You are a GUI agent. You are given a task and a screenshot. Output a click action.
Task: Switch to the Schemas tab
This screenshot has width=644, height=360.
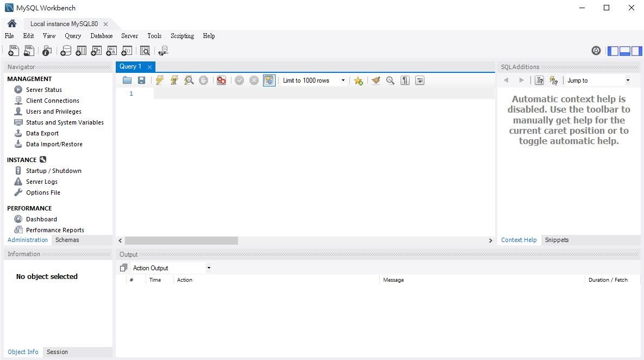(x=67, y=240)
